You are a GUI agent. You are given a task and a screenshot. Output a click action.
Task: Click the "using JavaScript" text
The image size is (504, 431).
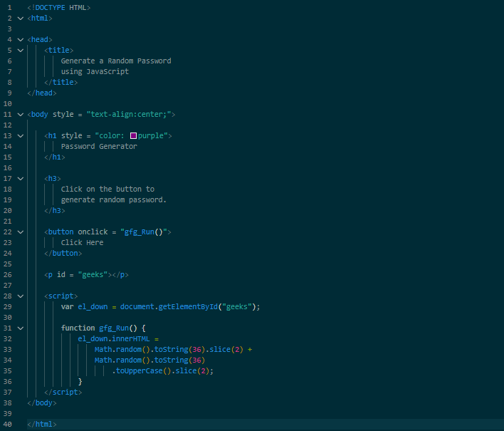95,72
